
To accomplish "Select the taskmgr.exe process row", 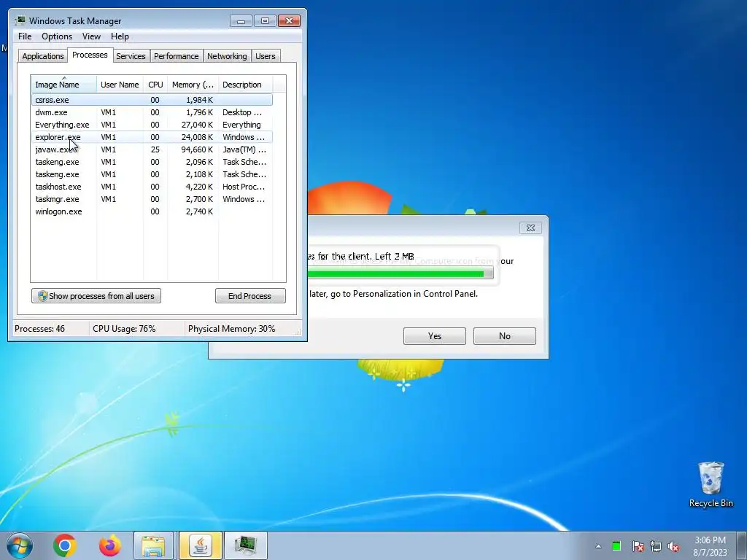I will [152, 199].
